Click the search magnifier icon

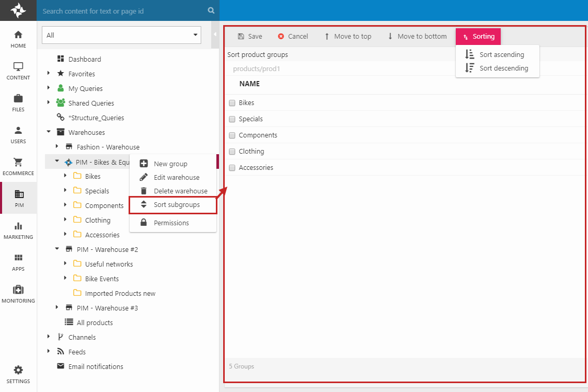click(x=211, y=10)
